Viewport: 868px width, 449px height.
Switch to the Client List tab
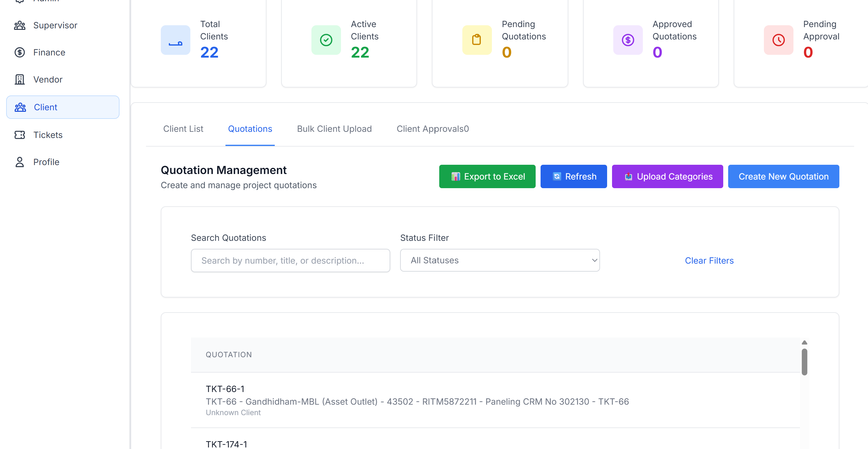[183, 129]
